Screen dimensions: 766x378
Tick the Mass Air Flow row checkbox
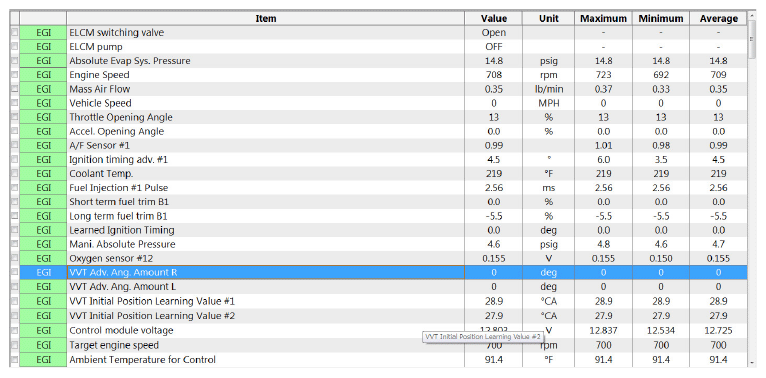pyautogui.click(x=15, y=89)
